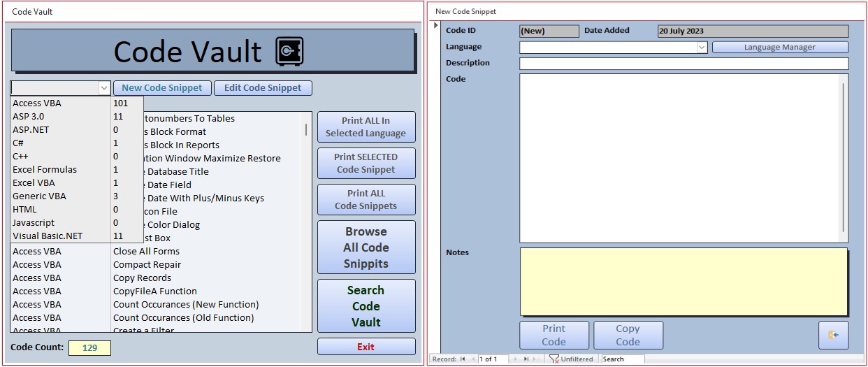This screenshot has height=367, width=868.
Task: Open the Language Manager button
Action: pyautogui.click(x=780, y=47)
